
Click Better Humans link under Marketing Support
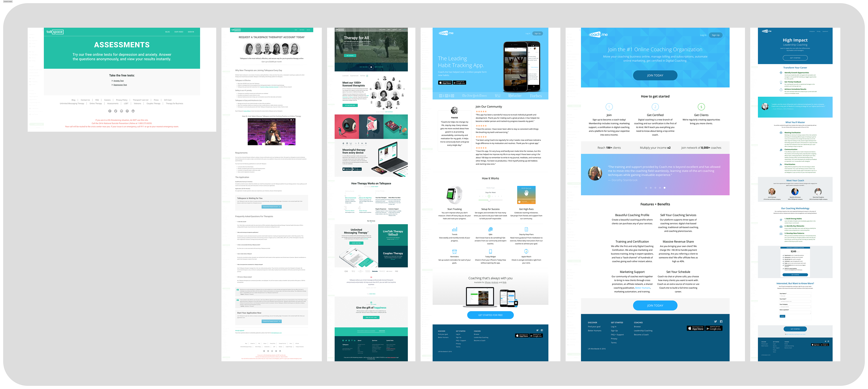click(643, 288)
